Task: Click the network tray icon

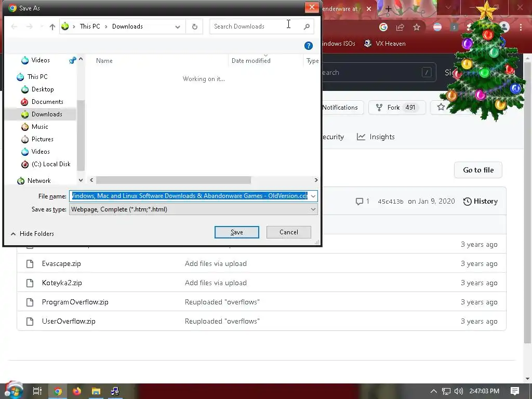Action: tap(446, 391)
